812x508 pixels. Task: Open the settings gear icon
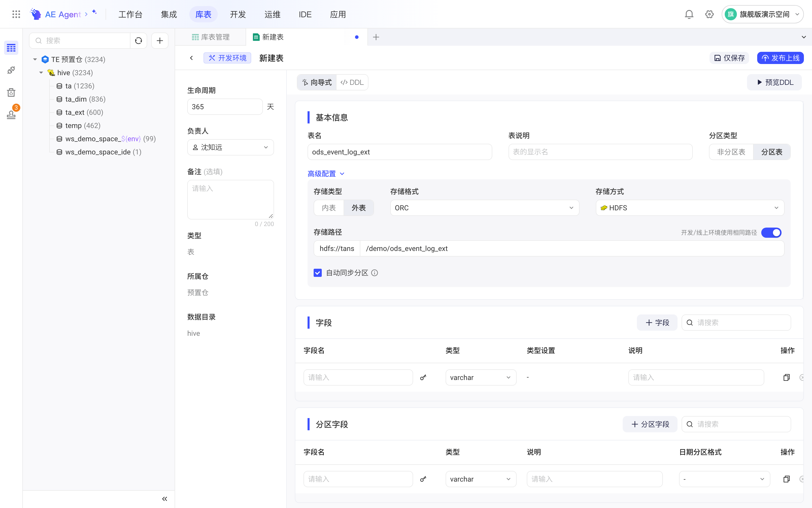pyautogui.click(x=709, y=14)
